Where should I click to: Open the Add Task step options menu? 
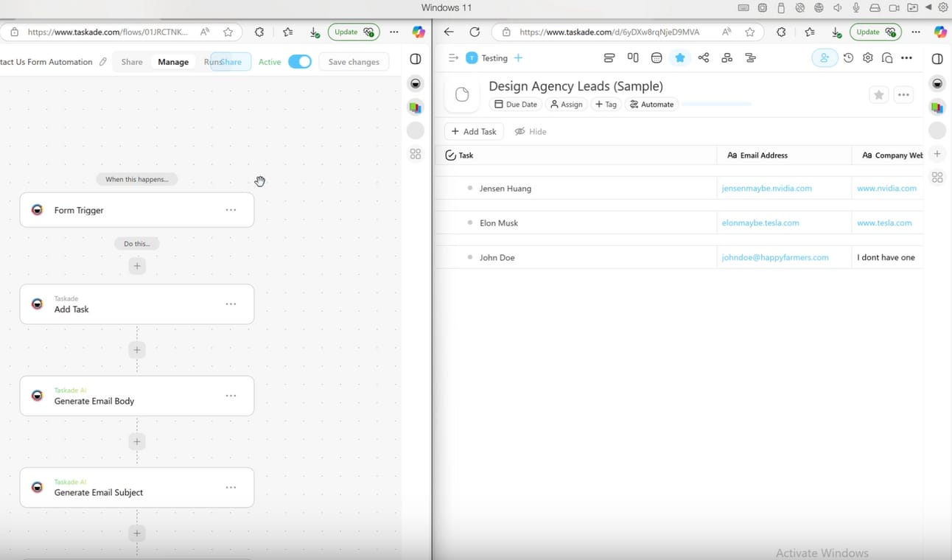pyautogui.click(x=231, y=304)
